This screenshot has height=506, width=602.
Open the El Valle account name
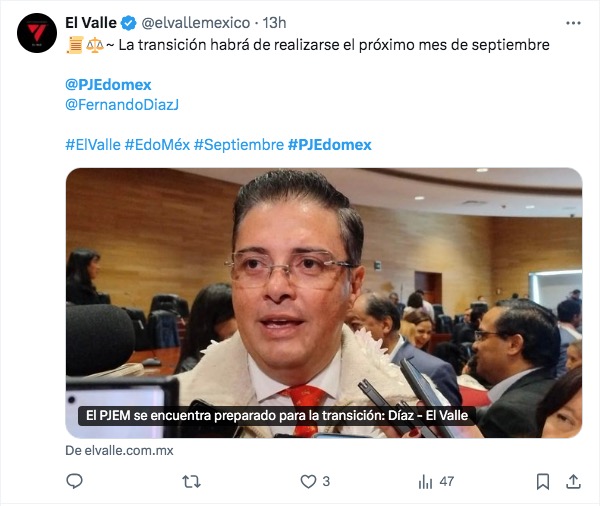coord(91,23)
